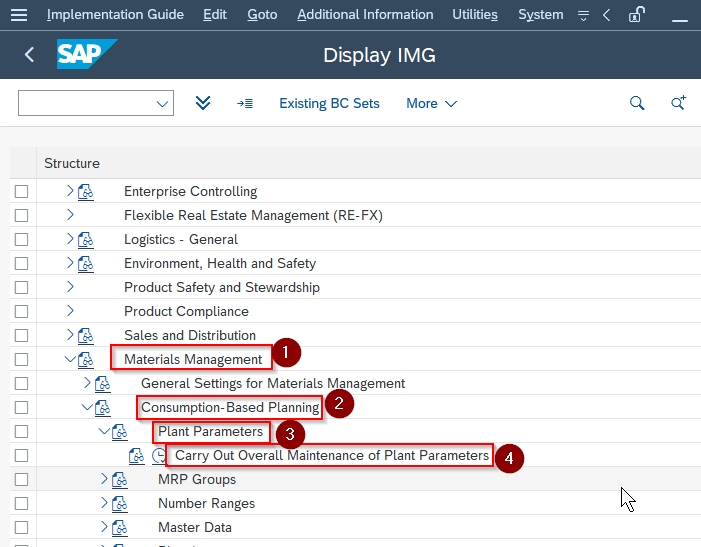Open the System menu
Viewport: 701px width, 547px height.
tap(541, 15)
